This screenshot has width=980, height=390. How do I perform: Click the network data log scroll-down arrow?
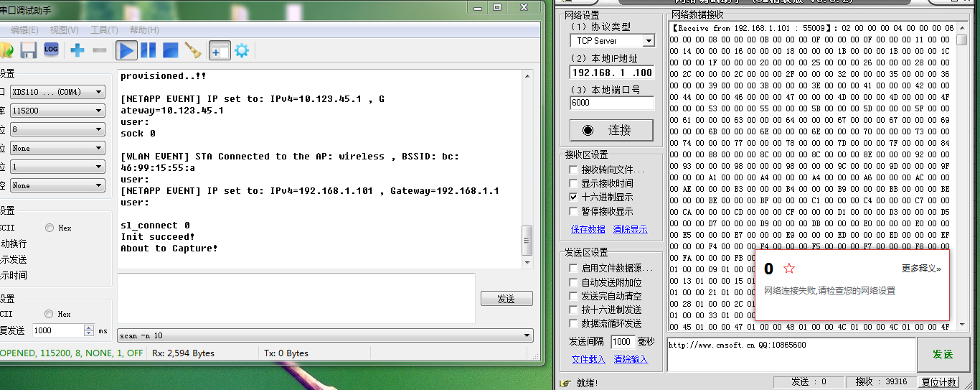click(962, 327)
